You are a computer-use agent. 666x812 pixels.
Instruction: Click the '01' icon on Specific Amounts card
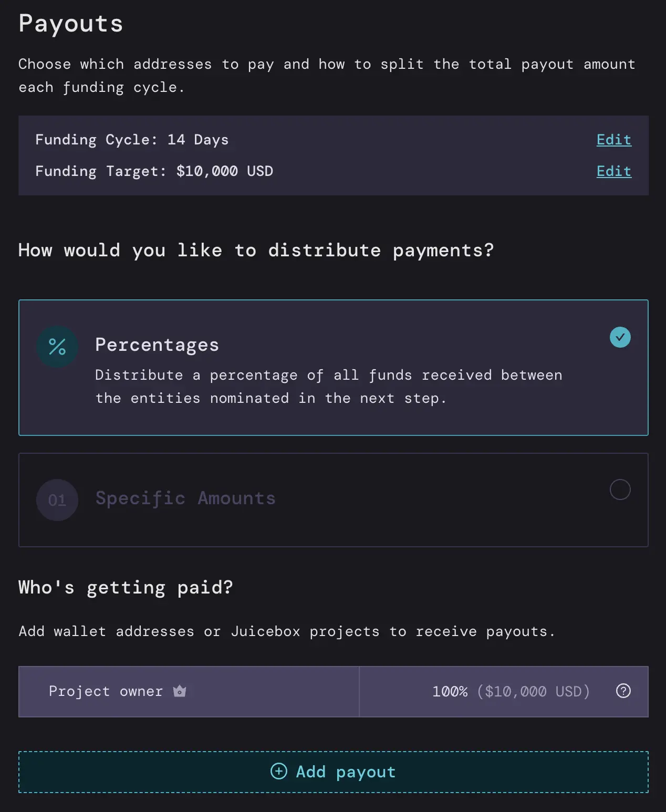[x=57, y=500]
